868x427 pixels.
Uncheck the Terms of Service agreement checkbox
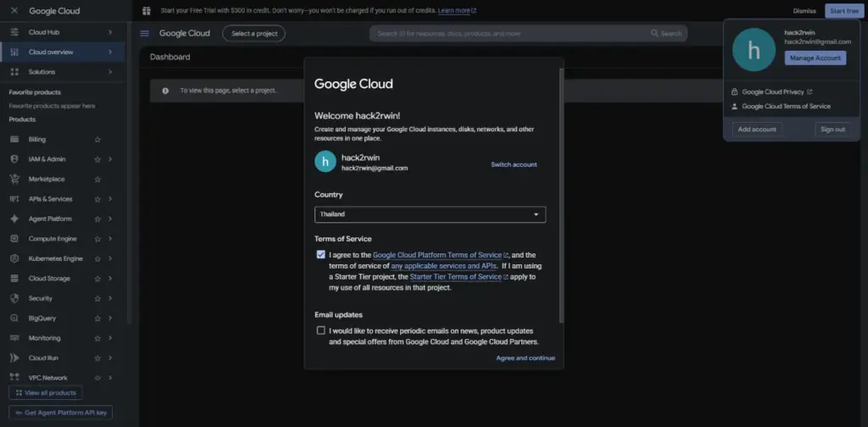pyautogui.click(x=320, y=254)
